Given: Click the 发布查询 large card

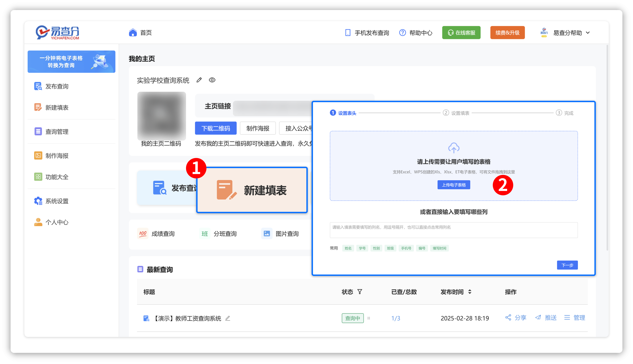Looking at the screenshot, I should pos(167,188).
